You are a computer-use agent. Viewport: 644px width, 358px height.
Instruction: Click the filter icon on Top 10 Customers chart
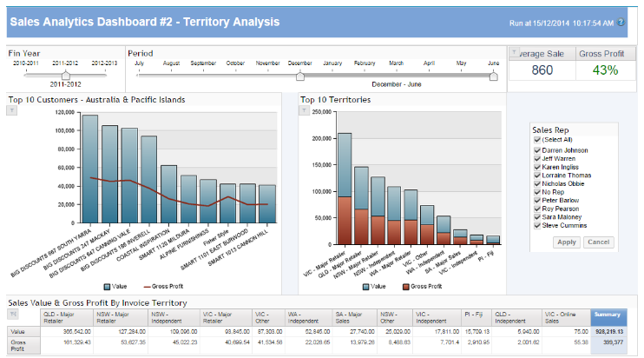[12, 110]
